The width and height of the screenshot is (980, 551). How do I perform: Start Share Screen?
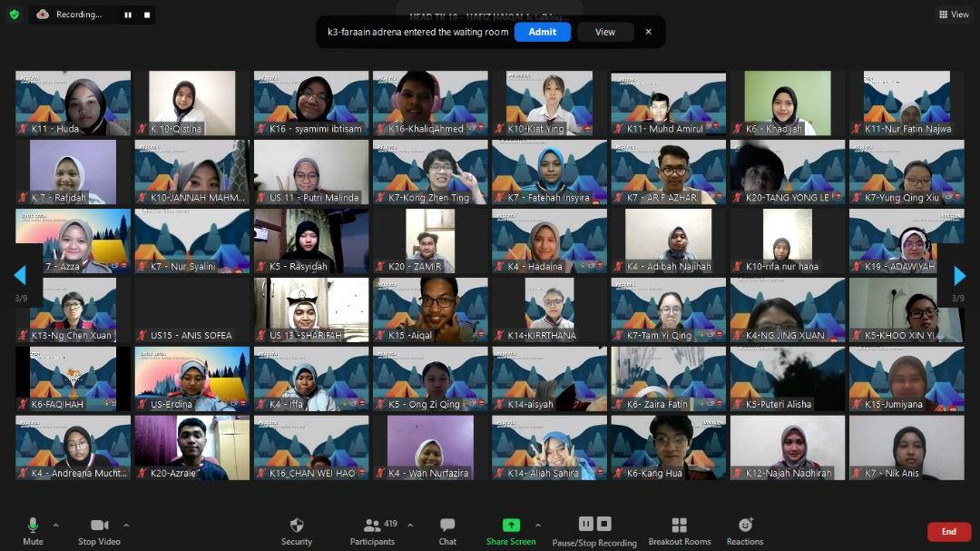click(511, 530)
